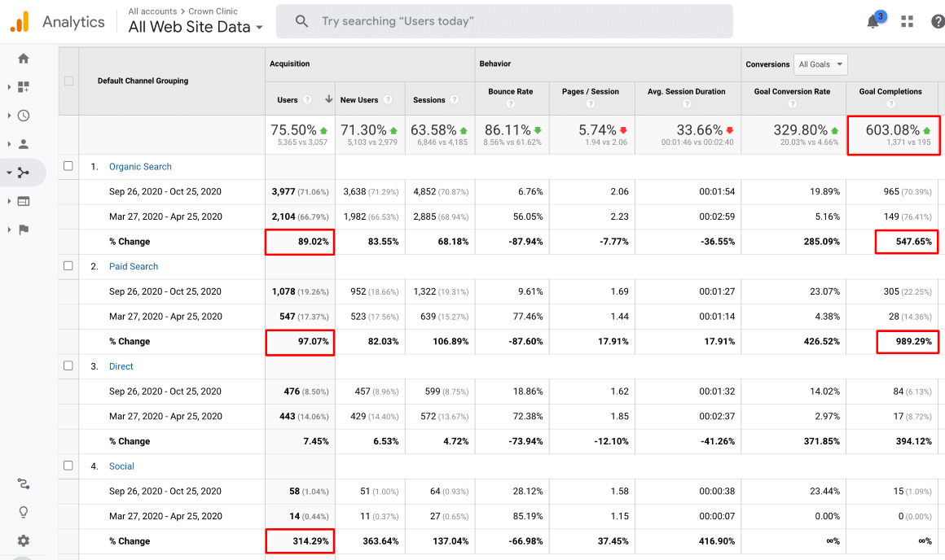Open the Direct channel link

(x=121, y=366)
